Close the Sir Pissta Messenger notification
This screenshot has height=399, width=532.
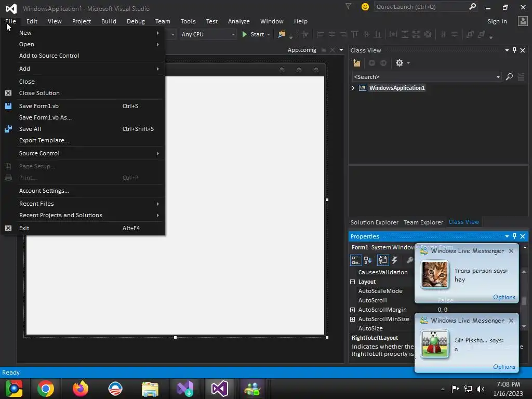pos(511,320)
